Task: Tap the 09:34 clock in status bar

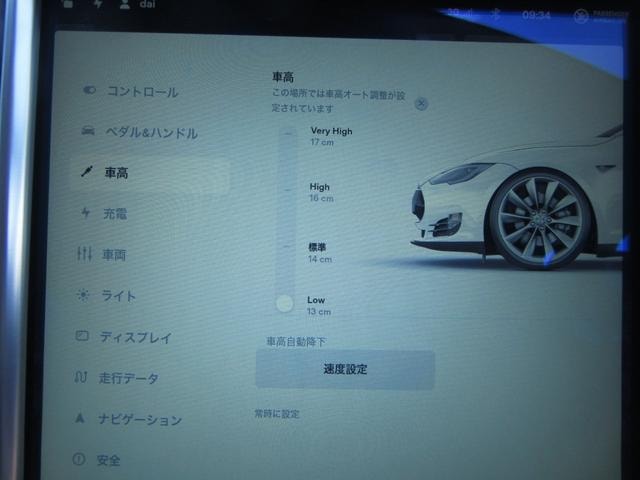Action: click(x=536, y=15)
